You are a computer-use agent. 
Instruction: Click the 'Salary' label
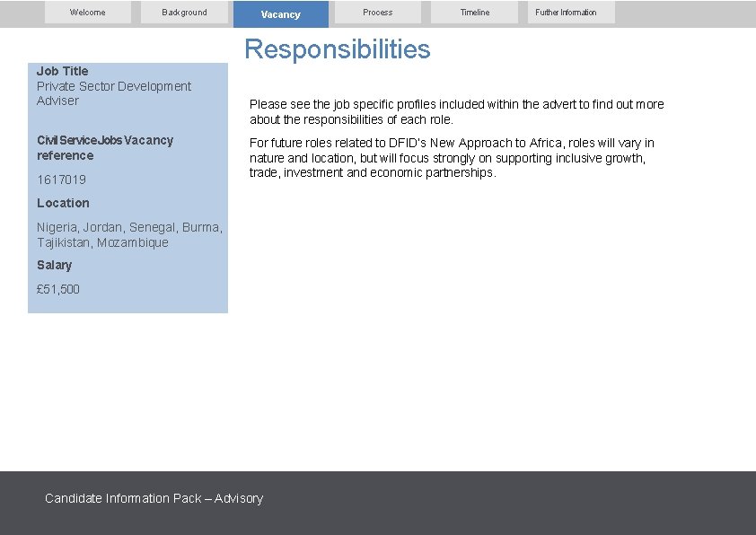tap(55, 265)
